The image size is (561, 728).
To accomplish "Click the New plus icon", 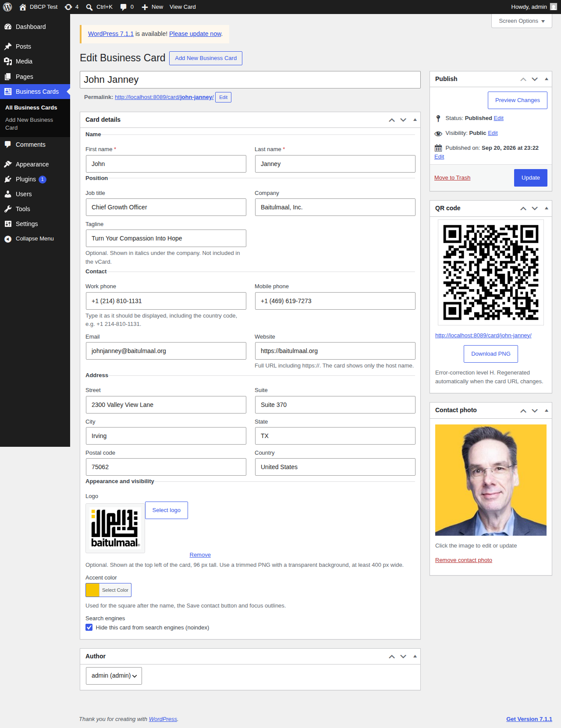I will point(145,7).
